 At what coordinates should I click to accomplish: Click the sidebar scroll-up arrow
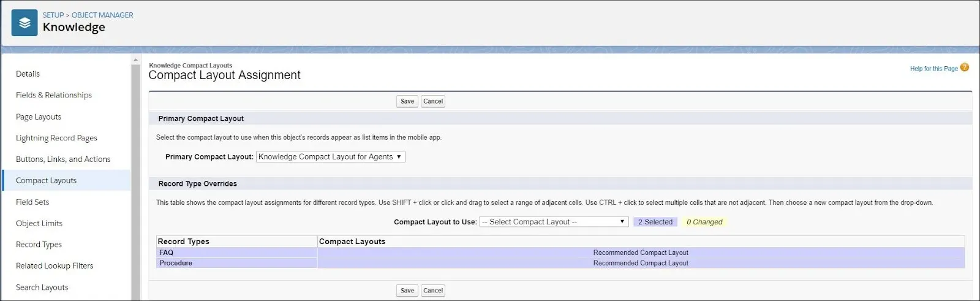pyautogui.click(x=136, y=60)
